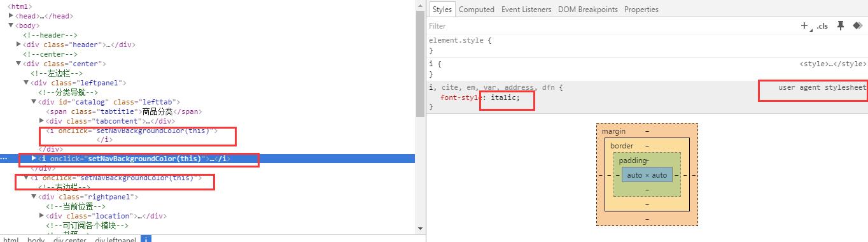Open the Event Listeners tab
Screen dimensions: 868x242
click(x=526, y=10)
